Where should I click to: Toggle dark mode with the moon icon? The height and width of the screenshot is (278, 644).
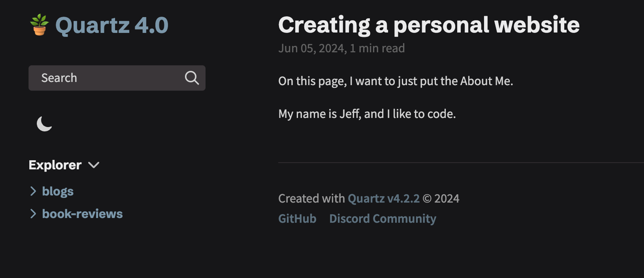44,124
